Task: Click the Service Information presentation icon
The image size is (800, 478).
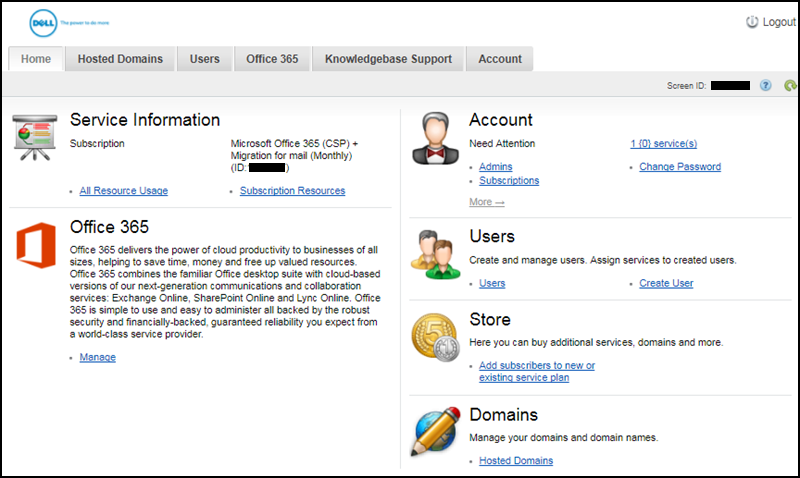Action: [x=35, y=136]
